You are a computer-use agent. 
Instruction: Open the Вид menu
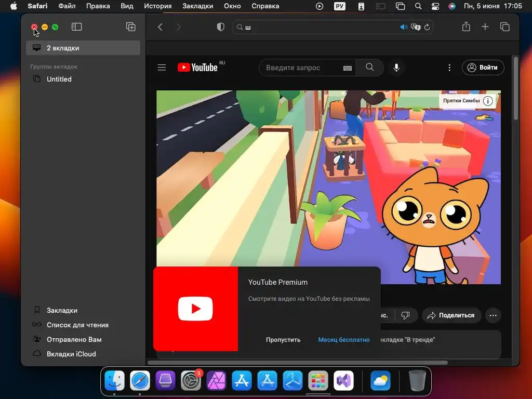pyautogui.click(x=127, y=6)
